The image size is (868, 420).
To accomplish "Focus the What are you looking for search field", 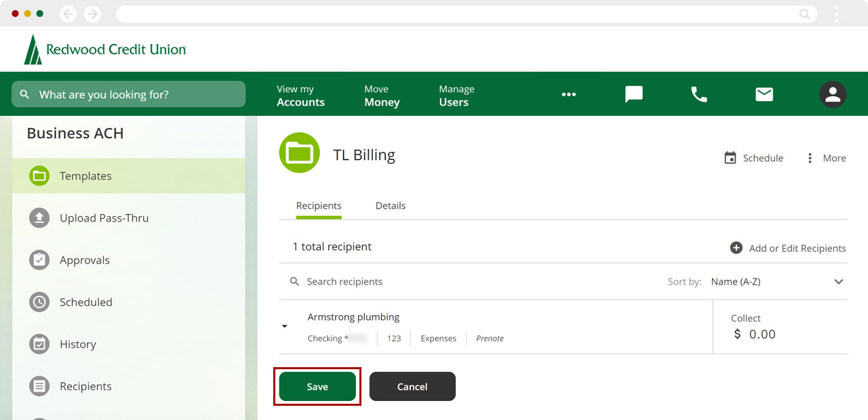I will (x=129, y=94).
